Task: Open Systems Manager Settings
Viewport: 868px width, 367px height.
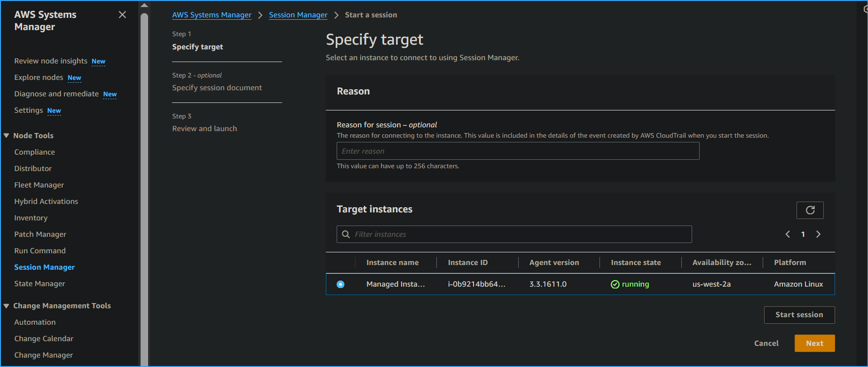Action: click(28, 110)
